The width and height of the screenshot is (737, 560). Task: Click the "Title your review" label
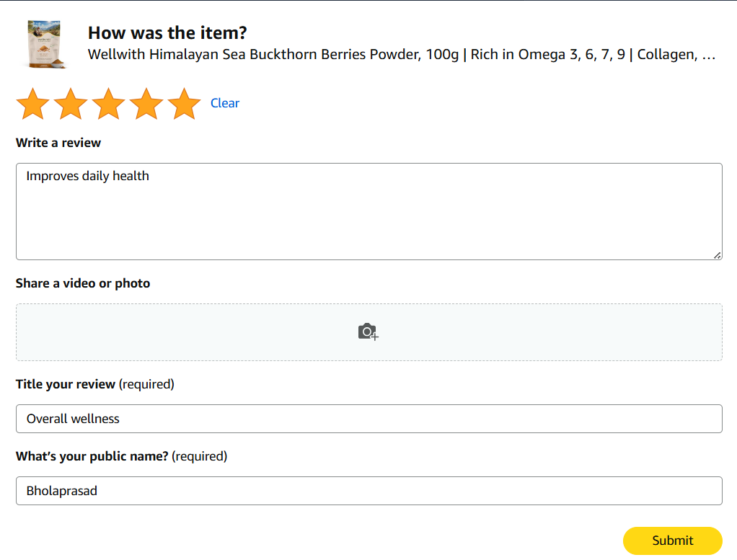tap(66, 384)
